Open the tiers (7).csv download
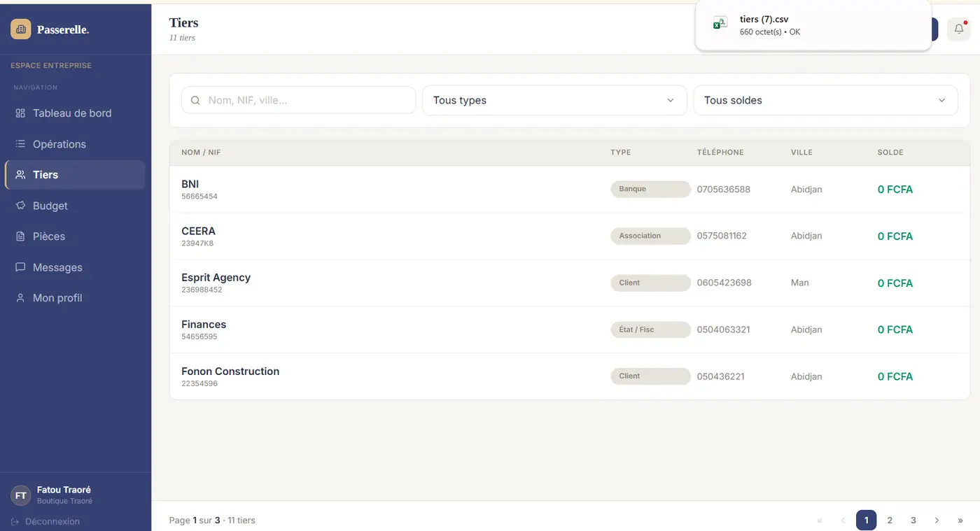The image size is (980, 531). pos(813,25)
